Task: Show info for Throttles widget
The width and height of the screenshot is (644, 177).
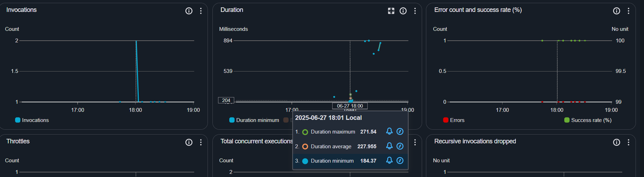Action: [x=189, y=142]
